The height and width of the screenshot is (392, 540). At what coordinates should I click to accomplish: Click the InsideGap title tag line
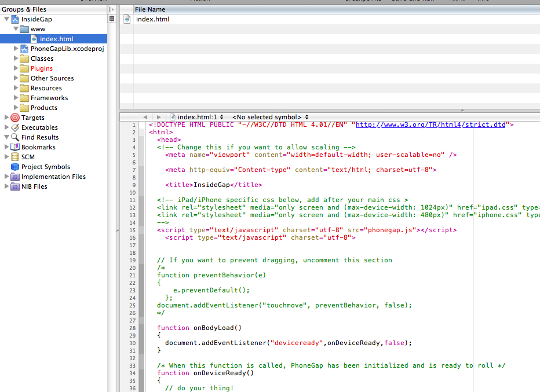pyautogui.click(x=214, y=185)
